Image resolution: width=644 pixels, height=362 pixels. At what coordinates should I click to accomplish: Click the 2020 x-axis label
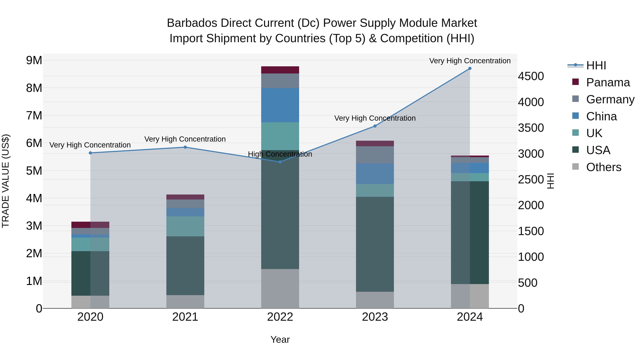[91, 317]
